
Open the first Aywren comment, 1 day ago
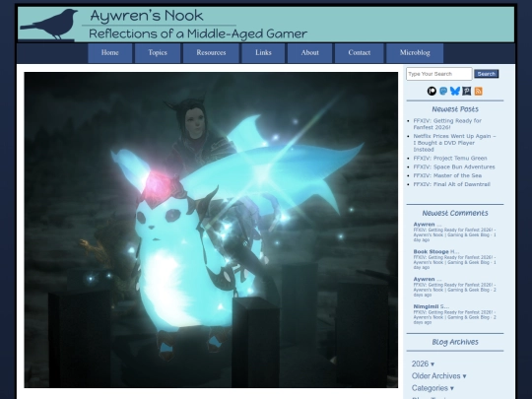coord(454,233)
